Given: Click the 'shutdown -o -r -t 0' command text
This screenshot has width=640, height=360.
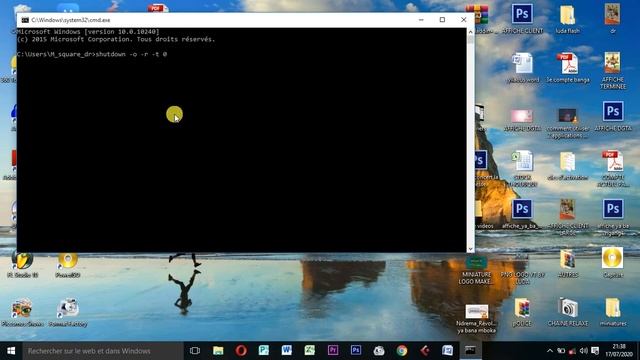Looking at the screenshot, I should (x=131, y=54).
